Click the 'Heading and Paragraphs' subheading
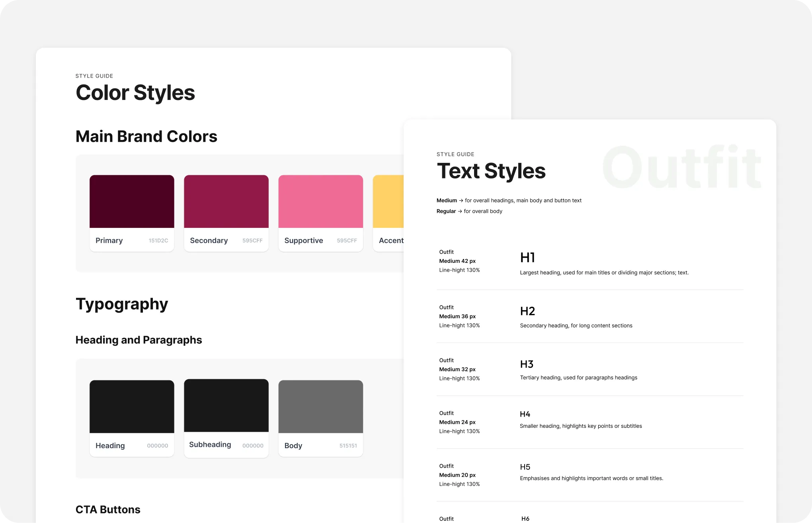This screenshot has height=523, width=812. pos(139,340)
